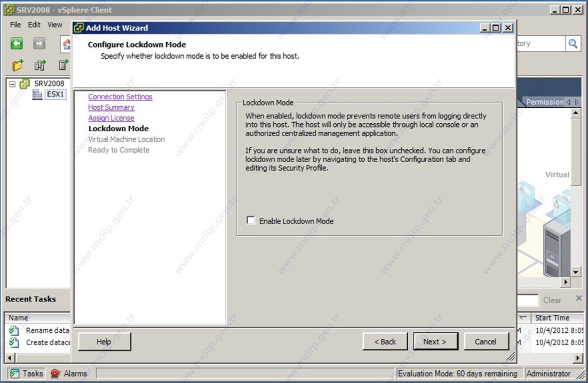Screen dimensions: 588x383
Task: Click the ESX1 datacenter icon in tree
Action: point(37,94)
